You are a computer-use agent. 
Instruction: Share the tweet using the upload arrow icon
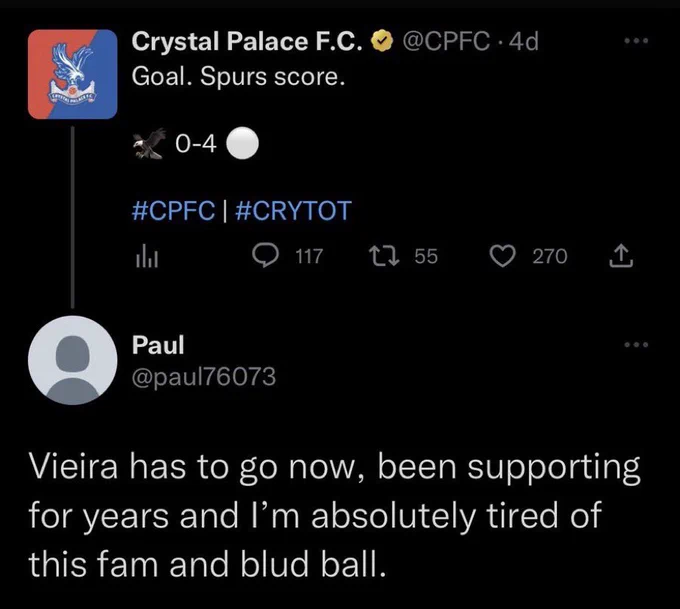point(621,256)
